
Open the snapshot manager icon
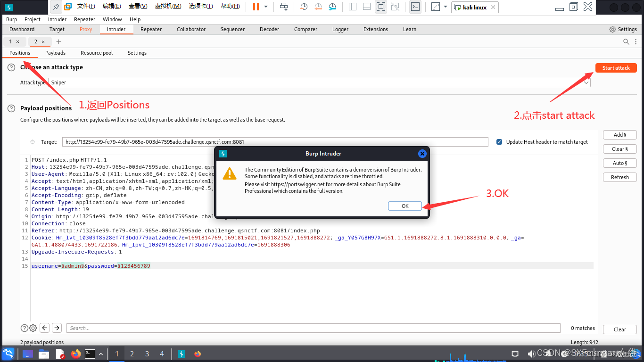click(x=332, y=7)
